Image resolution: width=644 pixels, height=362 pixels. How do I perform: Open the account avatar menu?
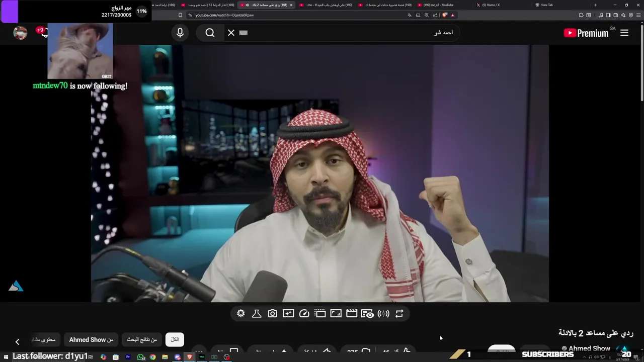coord(20,33)
